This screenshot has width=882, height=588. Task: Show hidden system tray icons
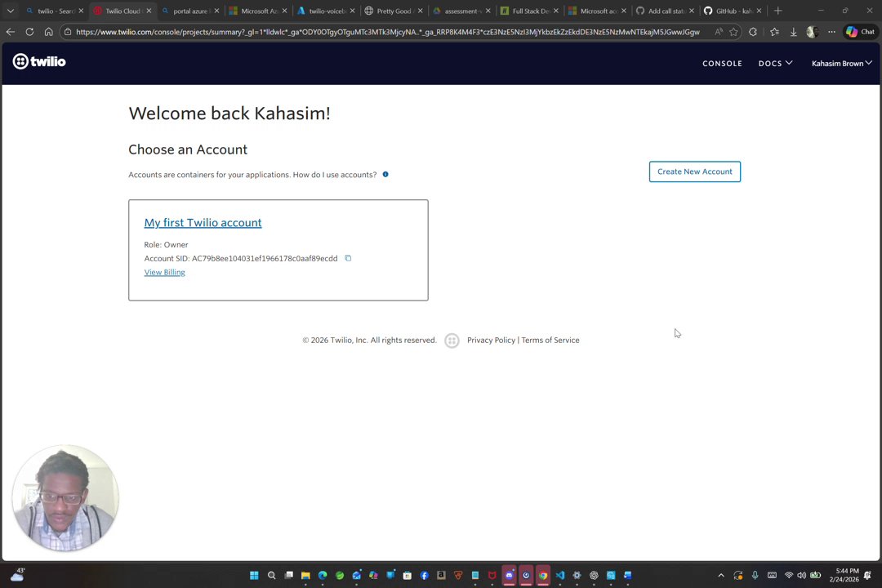click(721, 575)
